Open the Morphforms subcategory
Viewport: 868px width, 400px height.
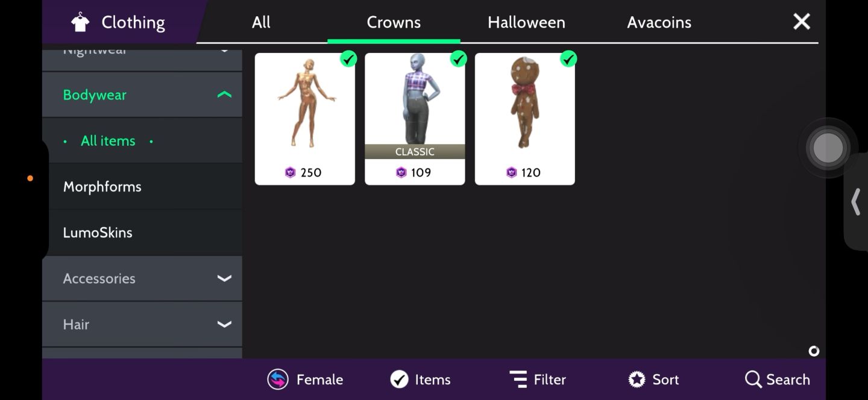(102, 187)
